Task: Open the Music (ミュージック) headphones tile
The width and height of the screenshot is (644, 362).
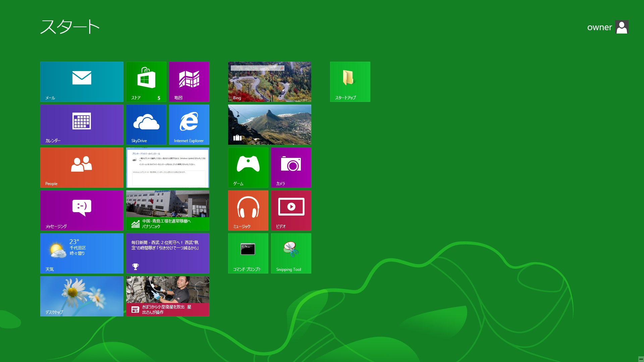Action: tap(248, 210)
